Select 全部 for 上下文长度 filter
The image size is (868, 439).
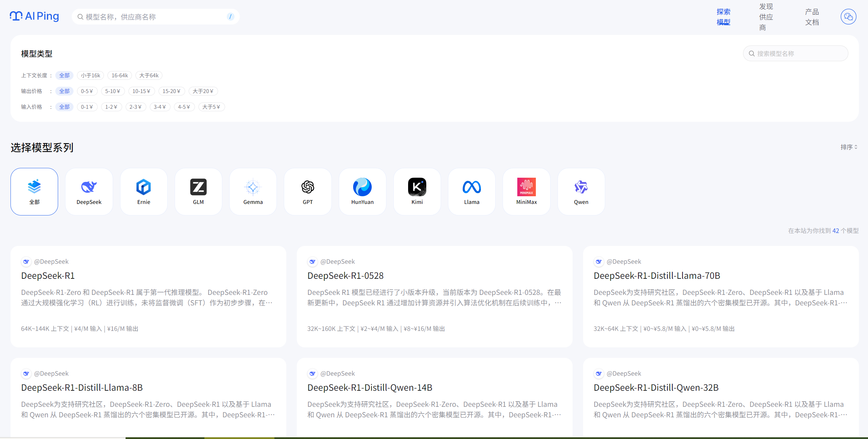click(64, 76)
